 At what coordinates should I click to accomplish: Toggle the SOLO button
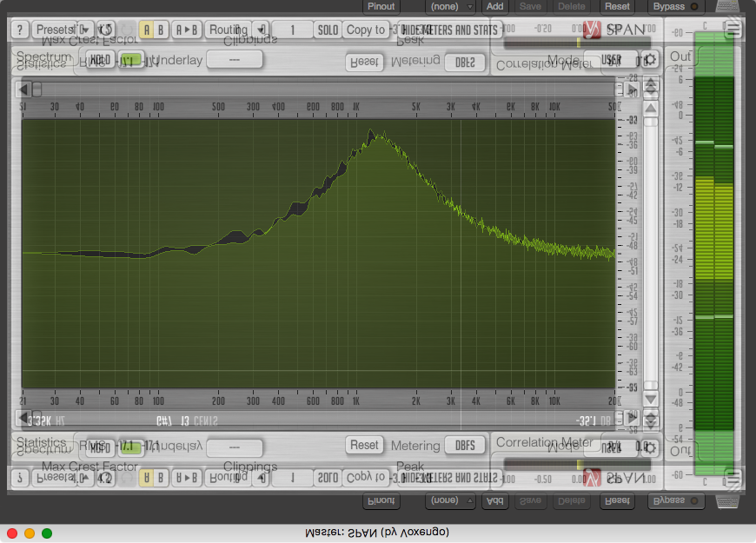pos(328,30)
